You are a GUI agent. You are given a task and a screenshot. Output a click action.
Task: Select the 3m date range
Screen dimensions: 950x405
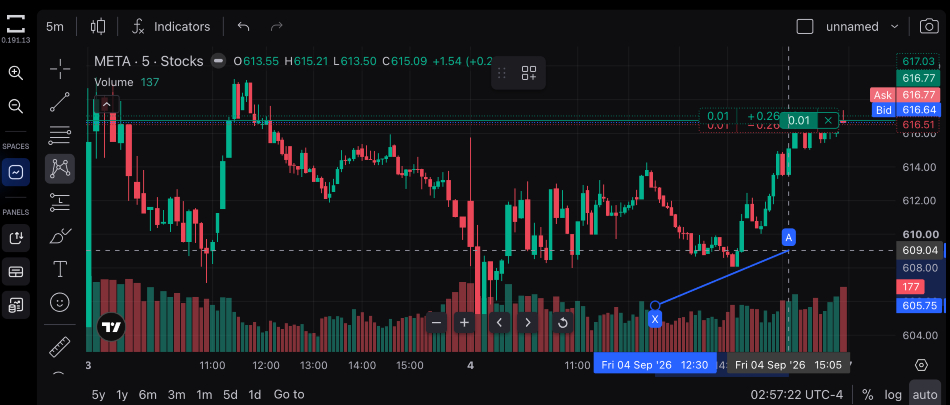[x=176, y=395]
